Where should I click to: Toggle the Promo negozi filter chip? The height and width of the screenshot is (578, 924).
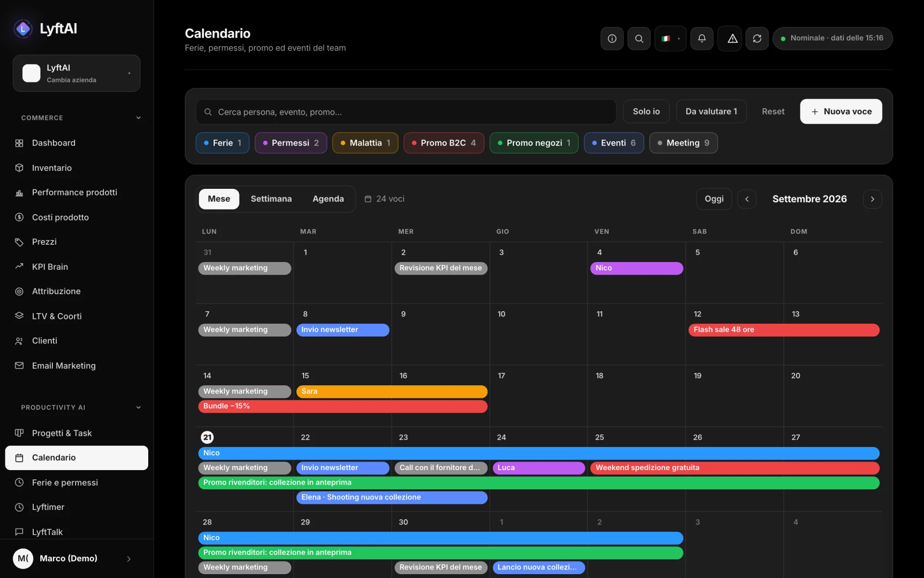coord(534,143)
